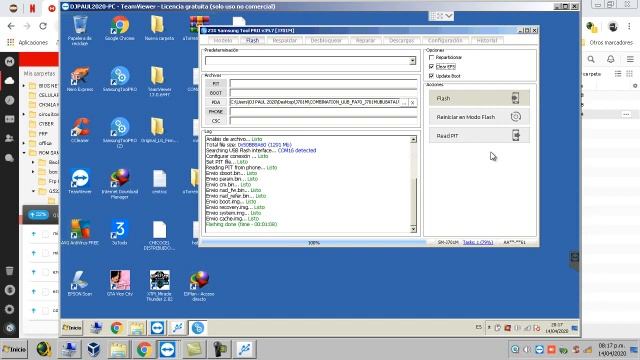Viewport: 640px width, 360px height.
Task: Select the Flash tab
Action: pos(252,40)
